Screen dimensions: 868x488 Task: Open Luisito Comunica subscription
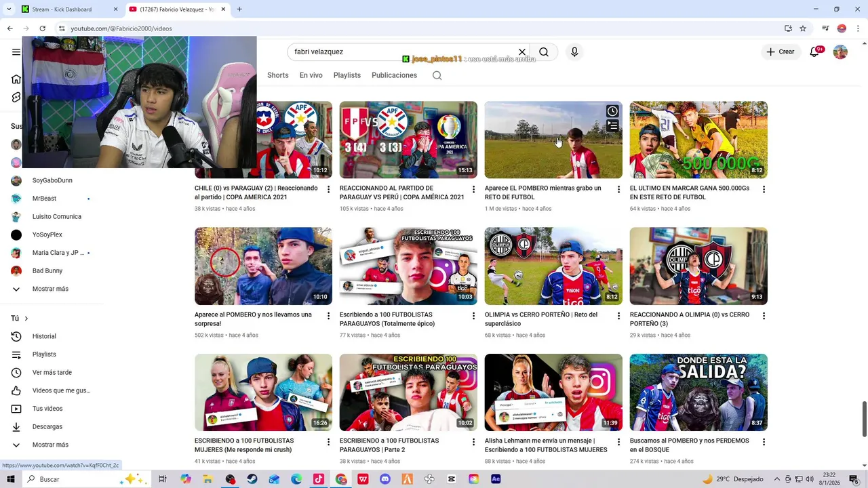[x=57, y=217]
